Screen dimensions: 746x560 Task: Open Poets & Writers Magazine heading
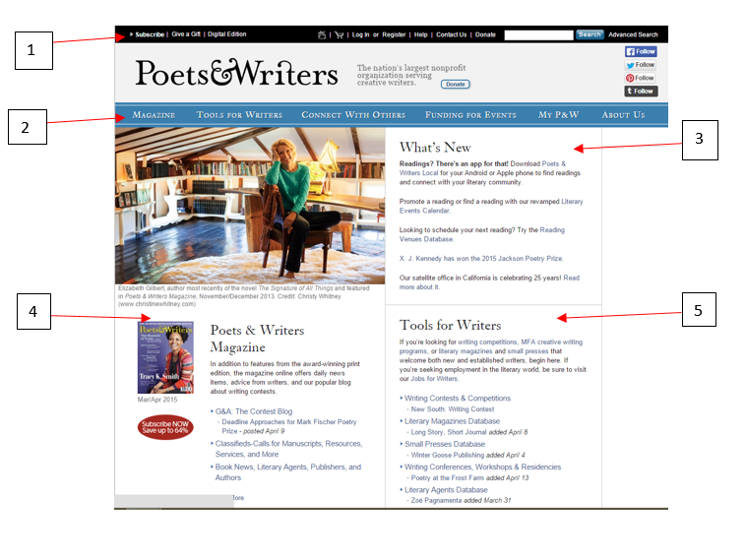pyautogui.click(x=257, y=339)
